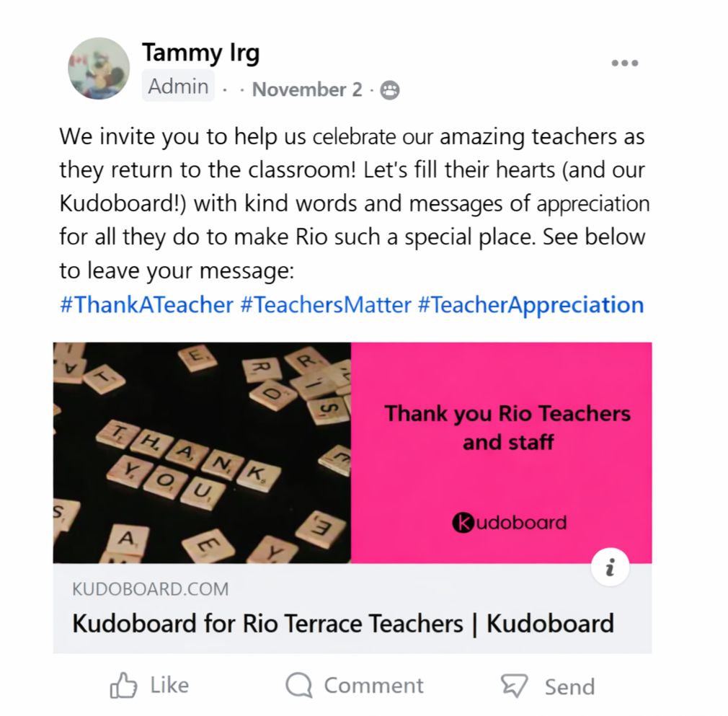Screen dimensions: 728x716
Task: Click the Kudoboard logo on pink panel
Action: coord(509,522)
